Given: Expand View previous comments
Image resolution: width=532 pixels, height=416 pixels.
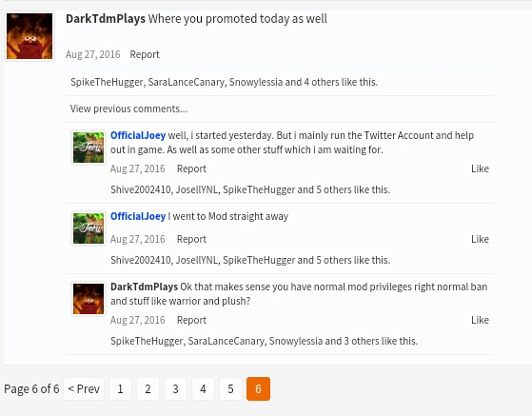Looking at the screenshot, I should (x=128, y=109).
